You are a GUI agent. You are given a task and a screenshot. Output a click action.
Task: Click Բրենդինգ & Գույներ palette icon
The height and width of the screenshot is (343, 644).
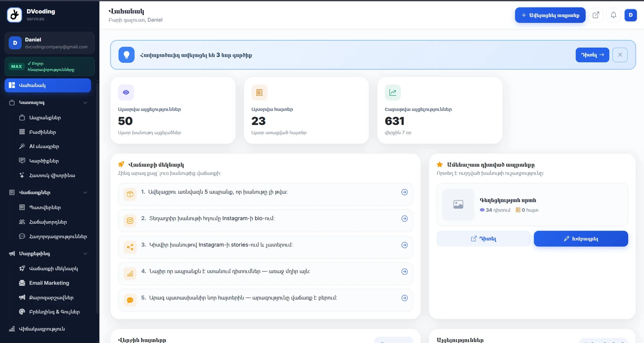(22, 312)
